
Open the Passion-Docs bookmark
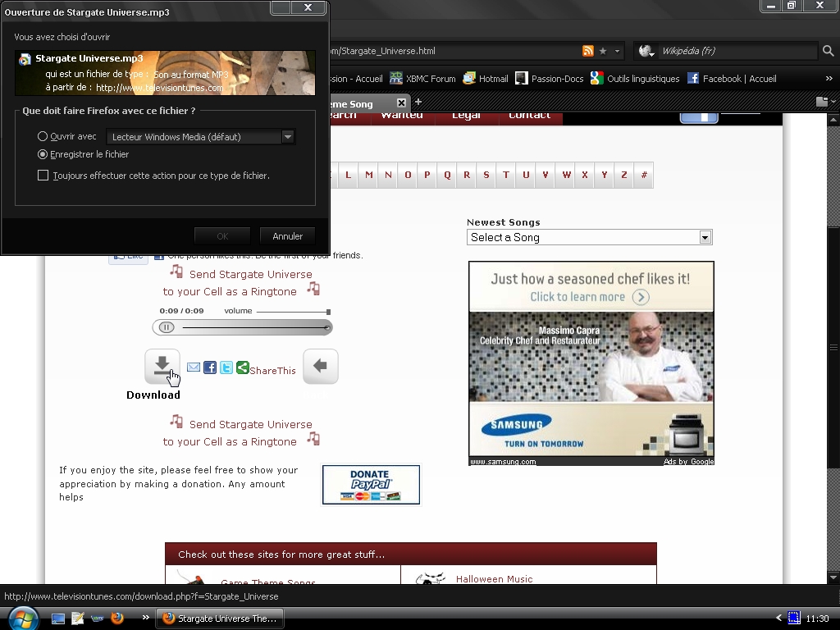[x=549, y=79]
